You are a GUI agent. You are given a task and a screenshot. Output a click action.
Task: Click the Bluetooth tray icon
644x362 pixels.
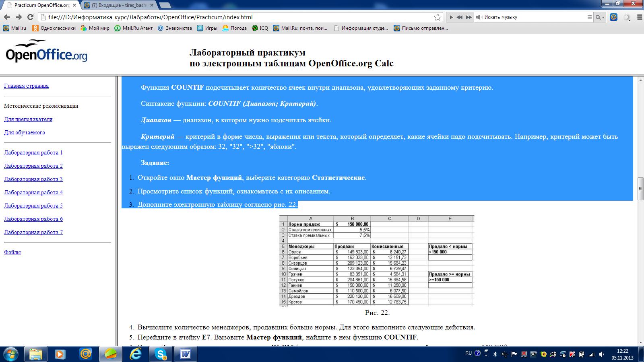click(x=495, y=354)
